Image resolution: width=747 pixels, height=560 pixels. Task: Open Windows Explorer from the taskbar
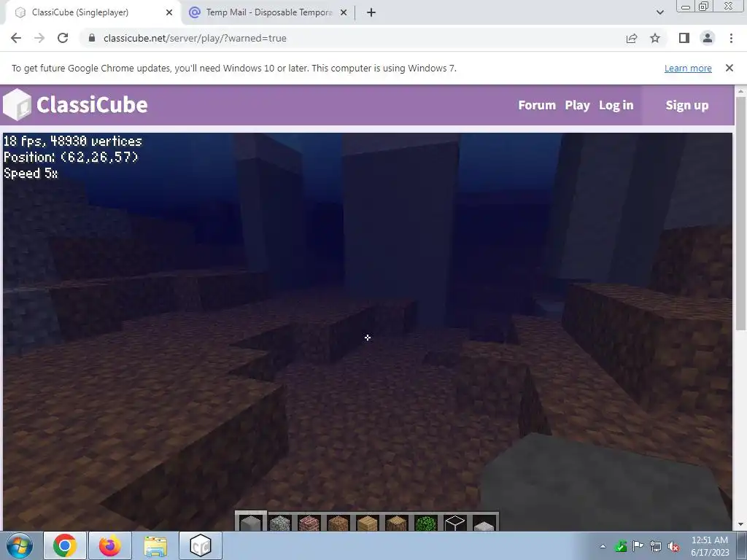pos(155,545)
